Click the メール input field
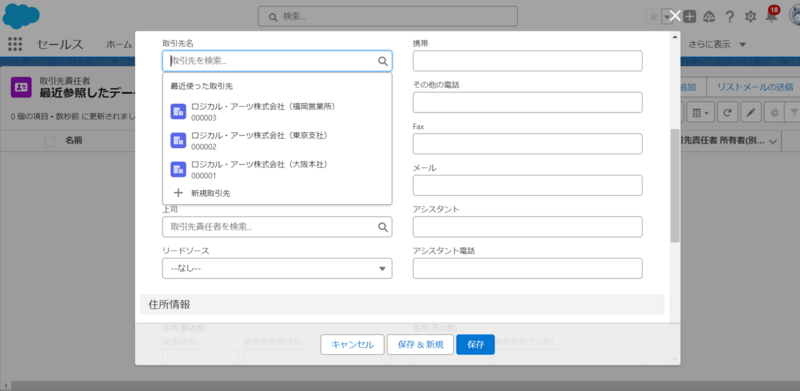This screenshot has width=800, height=391. (528, 185)
